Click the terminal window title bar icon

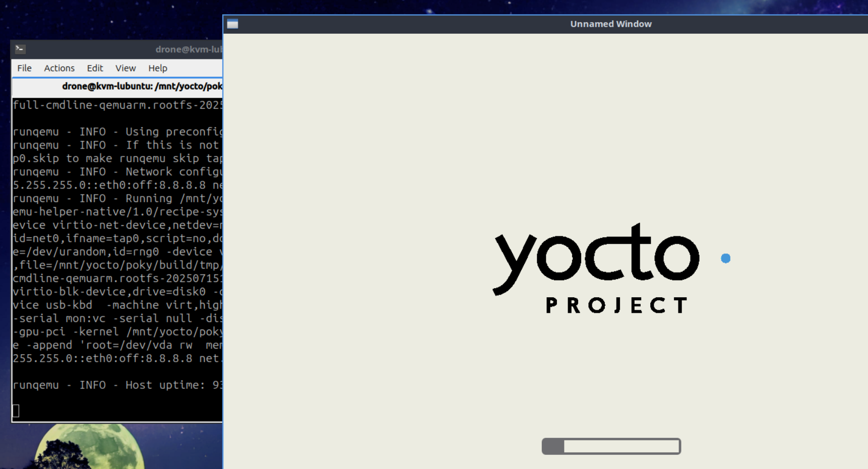[x=20, y=49]
